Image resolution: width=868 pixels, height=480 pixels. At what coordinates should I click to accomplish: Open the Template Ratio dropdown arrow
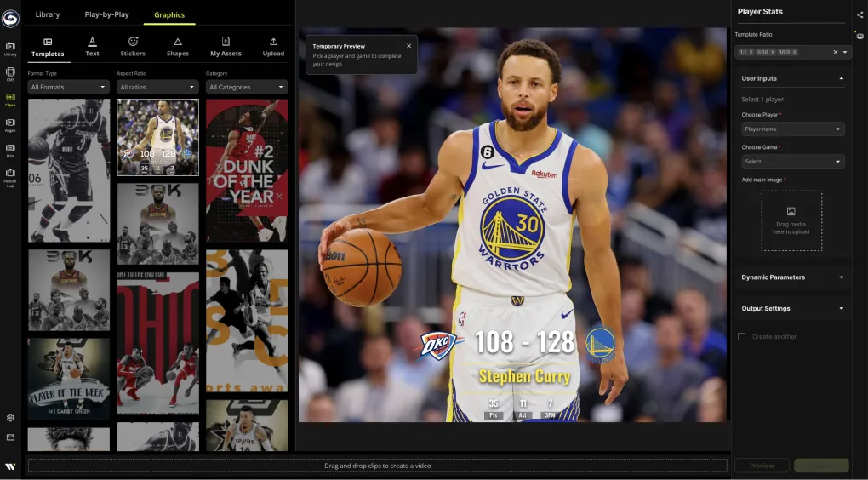[845, 52]
